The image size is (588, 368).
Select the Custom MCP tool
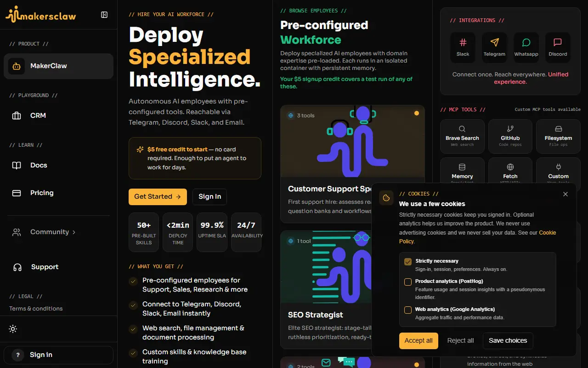[558, 171]
